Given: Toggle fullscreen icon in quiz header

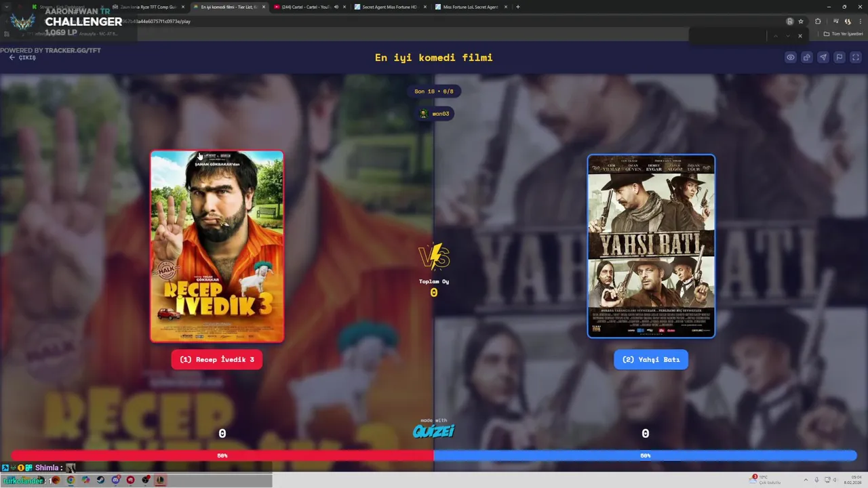Looking at the screenshot, I should click(x=856, y=58).
